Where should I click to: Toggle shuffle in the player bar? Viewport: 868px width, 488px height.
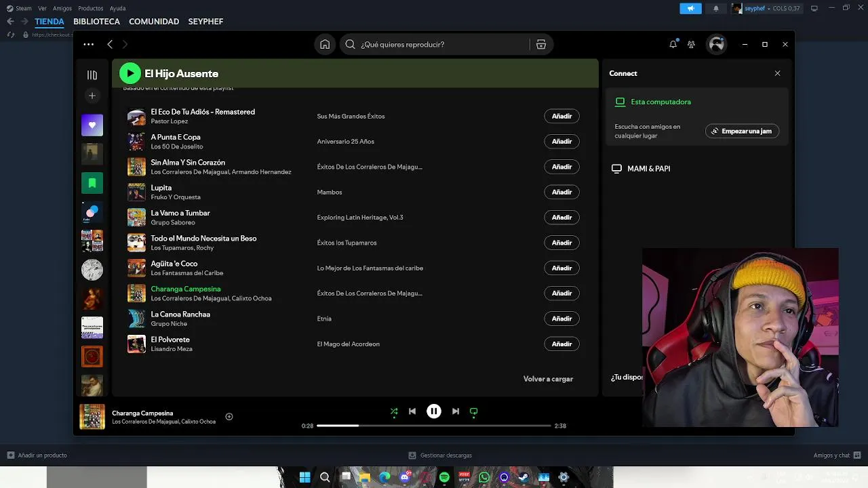(x=394, y=411)
